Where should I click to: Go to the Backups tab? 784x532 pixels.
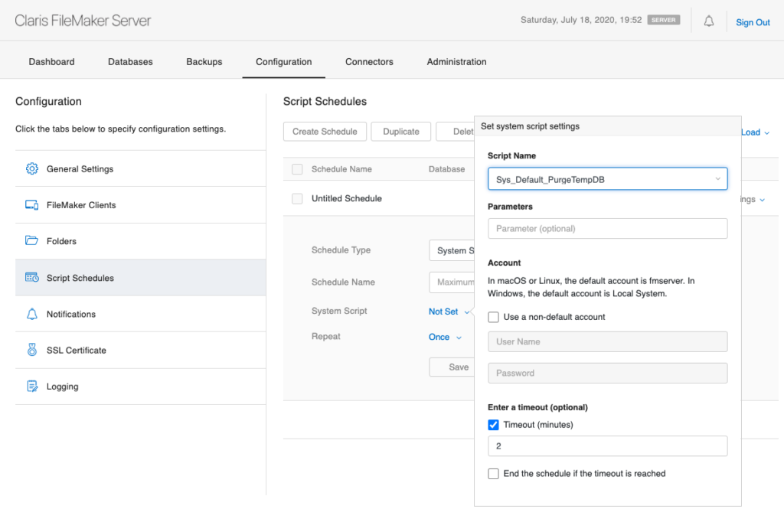[204, 61]
